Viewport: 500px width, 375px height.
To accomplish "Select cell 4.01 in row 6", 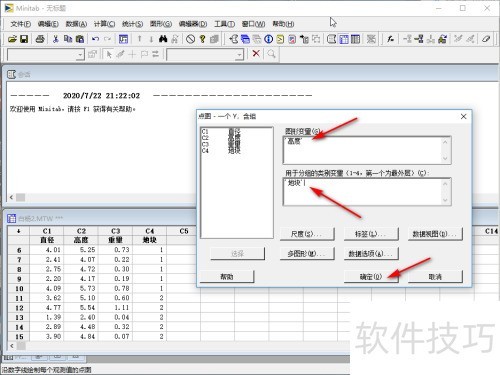I will point(47,250).
